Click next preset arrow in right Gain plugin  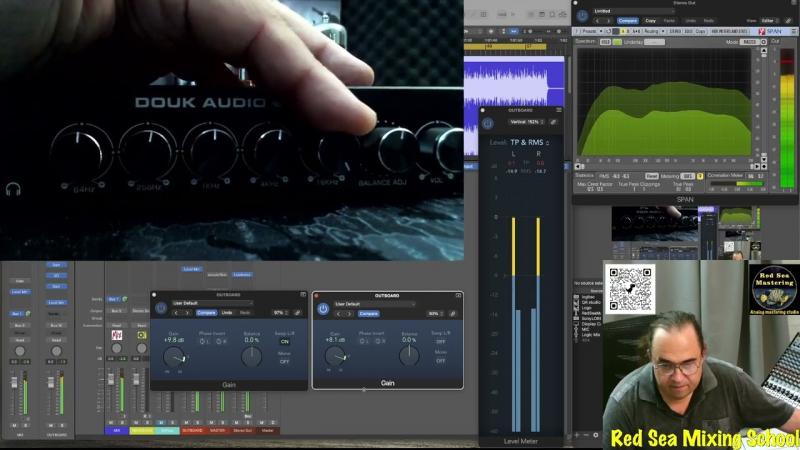(349, 314)
